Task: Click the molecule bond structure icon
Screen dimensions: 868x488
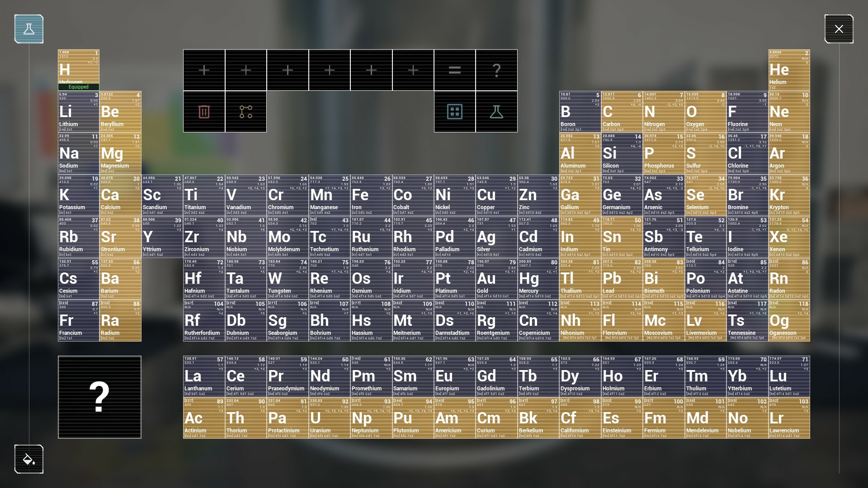Action: click(245, 112)
